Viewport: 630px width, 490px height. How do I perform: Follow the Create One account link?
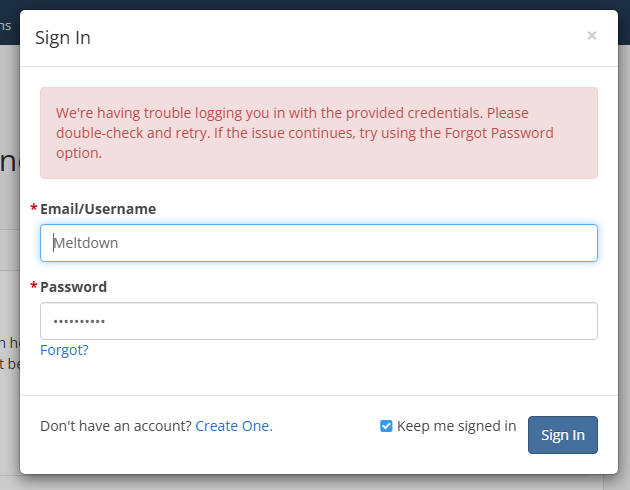point(234,426)
